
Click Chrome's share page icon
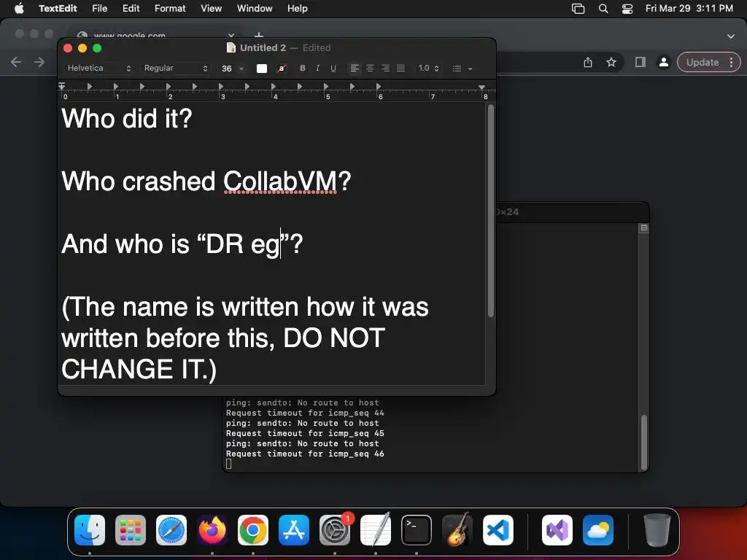588,62
